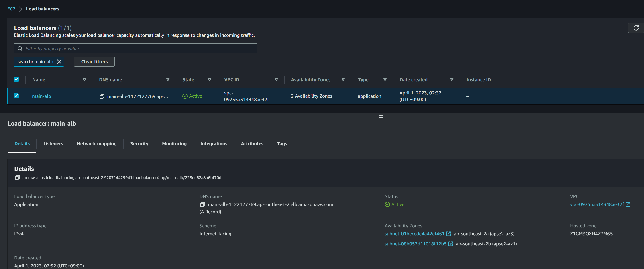Copy DNS name in main-alb table row
644x269 pixels.
tap(102, 96)
